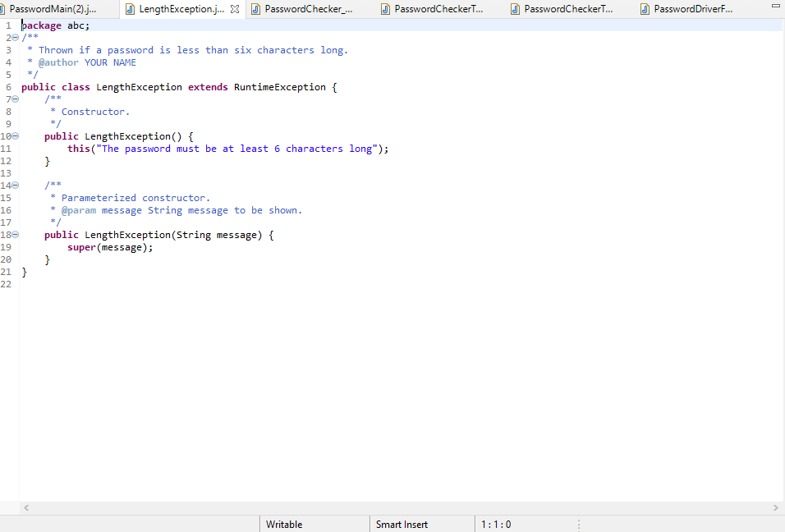Screen dimensions: 785x532
Task: Open the first PasswordCheckerT... tab next to PasswordChecker_
Action: click(x=438, y=9)
